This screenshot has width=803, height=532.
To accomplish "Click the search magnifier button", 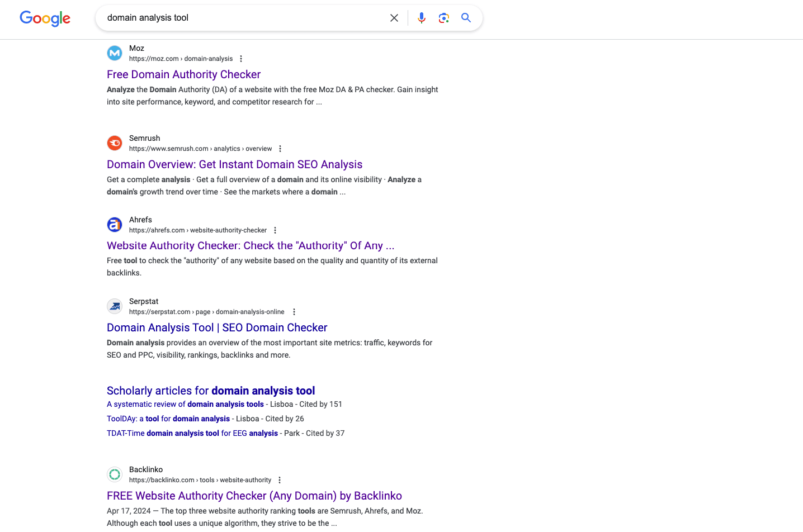I will tap(466, 17).
